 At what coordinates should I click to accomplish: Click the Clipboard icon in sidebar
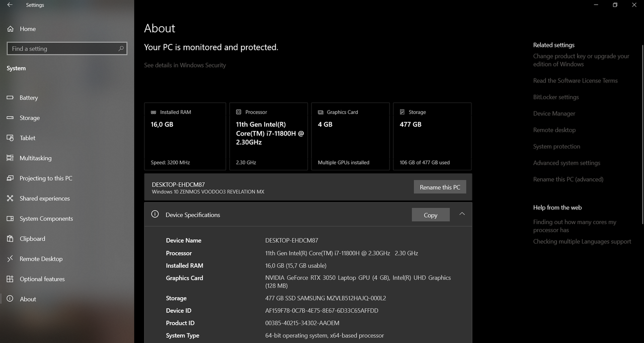pos(10,239)
